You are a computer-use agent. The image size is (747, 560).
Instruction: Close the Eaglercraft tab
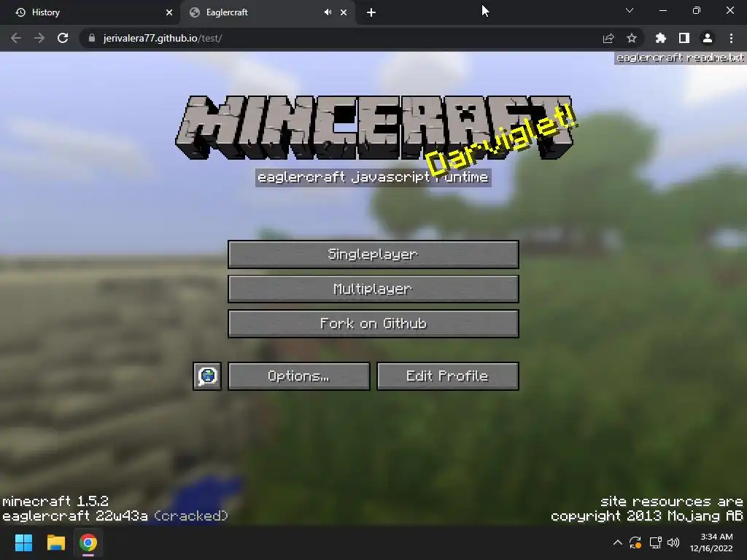click(x=344, y=12)
